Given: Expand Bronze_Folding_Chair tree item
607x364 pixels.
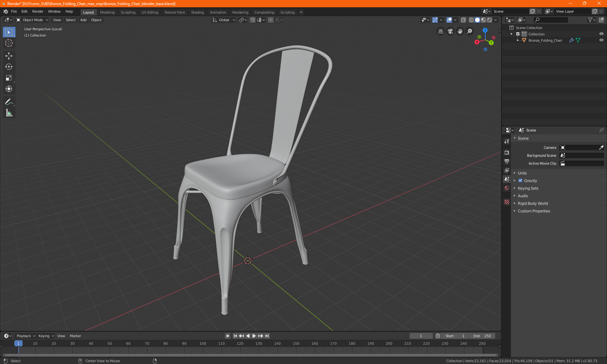Looking at the screenshot, I should pos(518,40).
